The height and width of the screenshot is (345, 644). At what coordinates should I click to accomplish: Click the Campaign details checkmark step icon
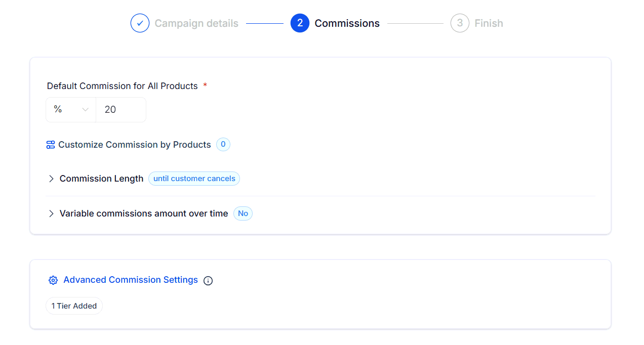click(x=140, y=23)
